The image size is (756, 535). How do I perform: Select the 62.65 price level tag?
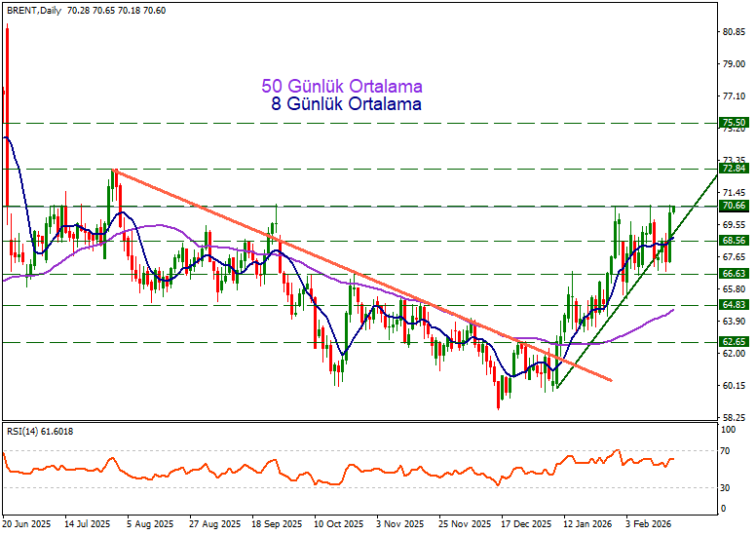pyautogui.click(x=734, y=342)
